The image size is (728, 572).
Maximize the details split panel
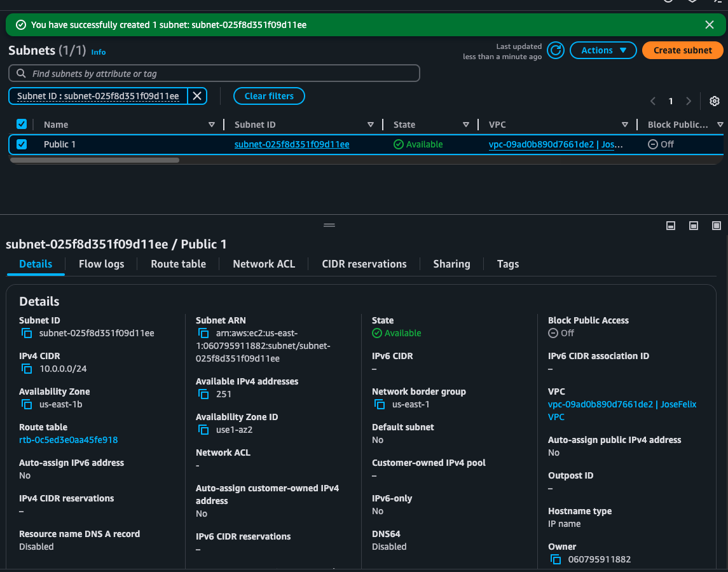(x=717, y=226)
